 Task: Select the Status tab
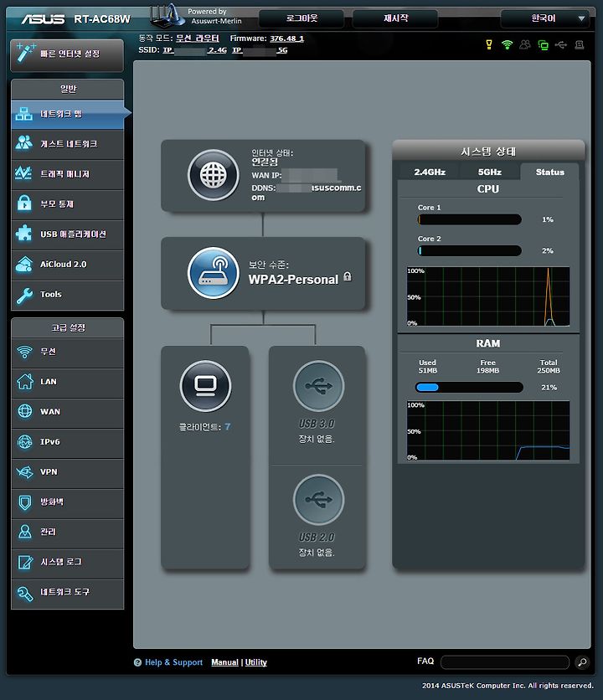550,172
